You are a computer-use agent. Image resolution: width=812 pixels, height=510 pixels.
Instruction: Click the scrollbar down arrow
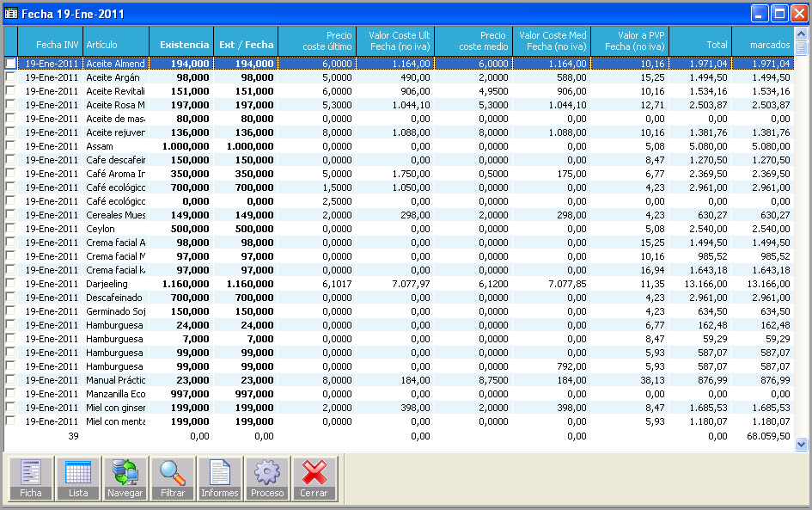point(801,444)
